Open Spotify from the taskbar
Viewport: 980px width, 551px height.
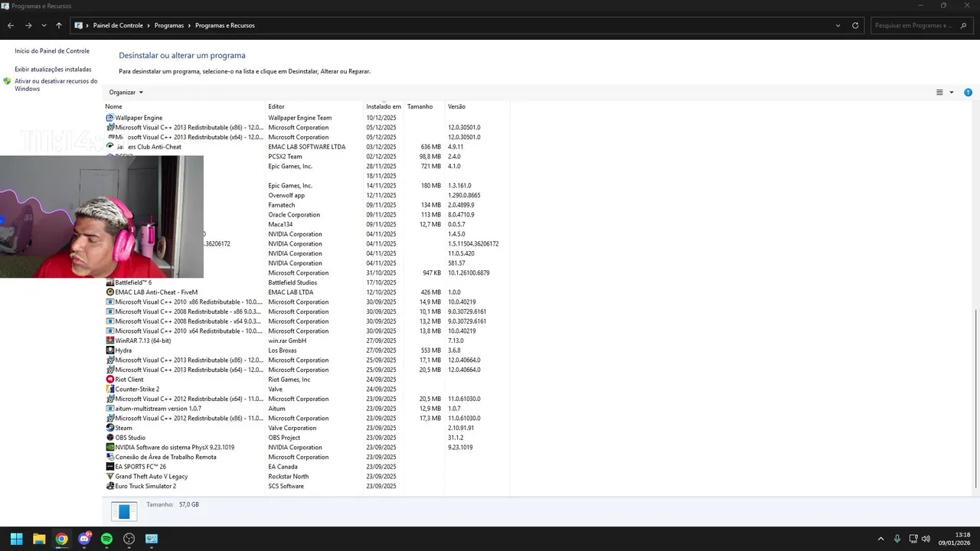106,539
